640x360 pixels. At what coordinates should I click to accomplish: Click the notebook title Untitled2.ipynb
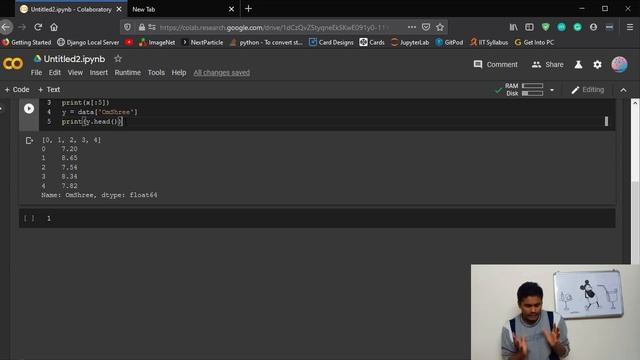pyautogui.click(x=74, y=59)
